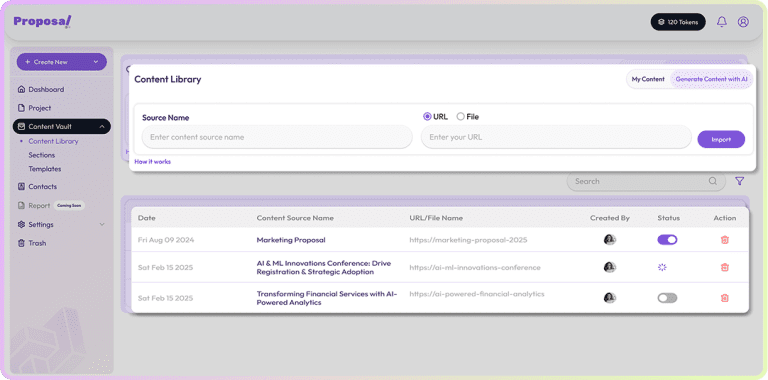Delete the AI & ML Innovations row
Viewport: 768px width, 380px height.
[x=725, y=267]
